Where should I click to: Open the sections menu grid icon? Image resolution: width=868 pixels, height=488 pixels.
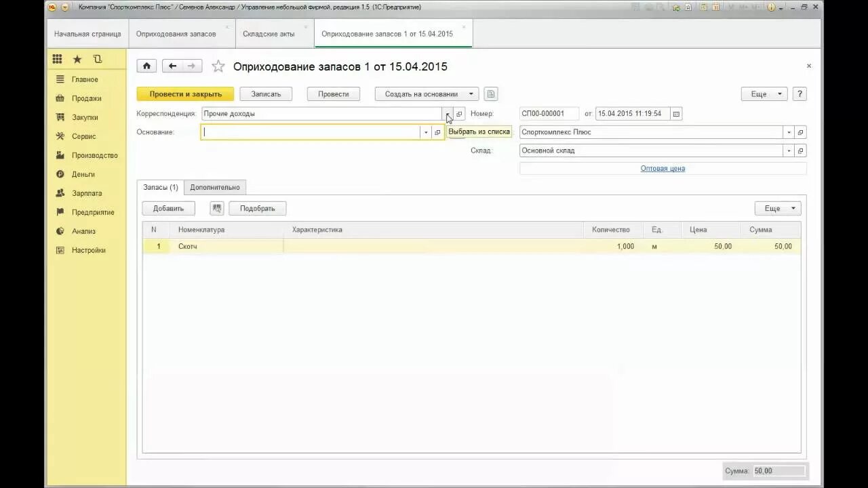pos(57,59)
